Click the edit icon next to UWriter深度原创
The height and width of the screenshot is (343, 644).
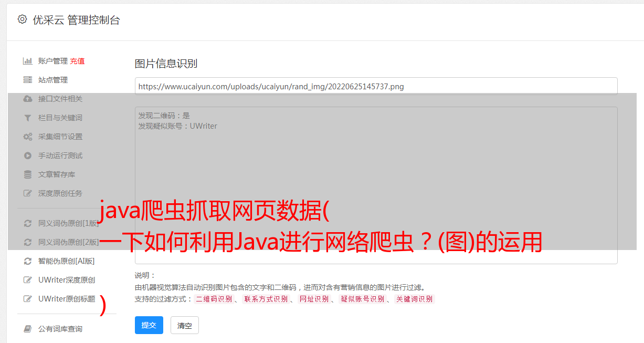pos(28,280)
